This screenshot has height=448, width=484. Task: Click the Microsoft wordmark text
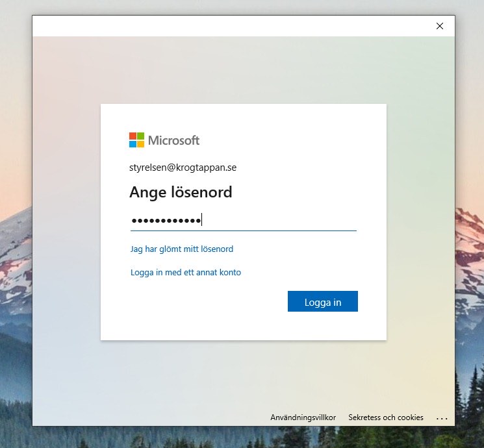pyautogui.click(x=173, y=140)
